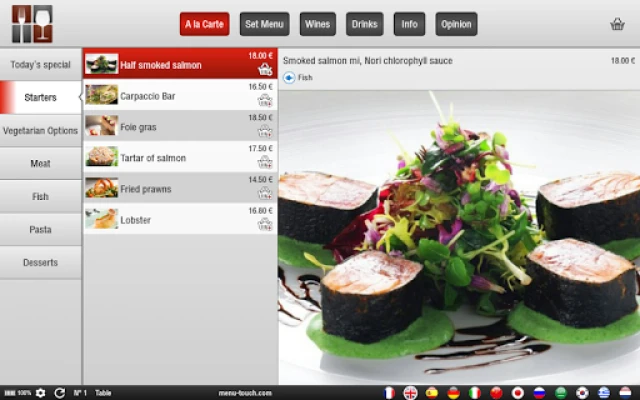Viewport: 640px width, 400px height.
Task: Open the Wines menu tab
Action: click(x=317, y=24)
